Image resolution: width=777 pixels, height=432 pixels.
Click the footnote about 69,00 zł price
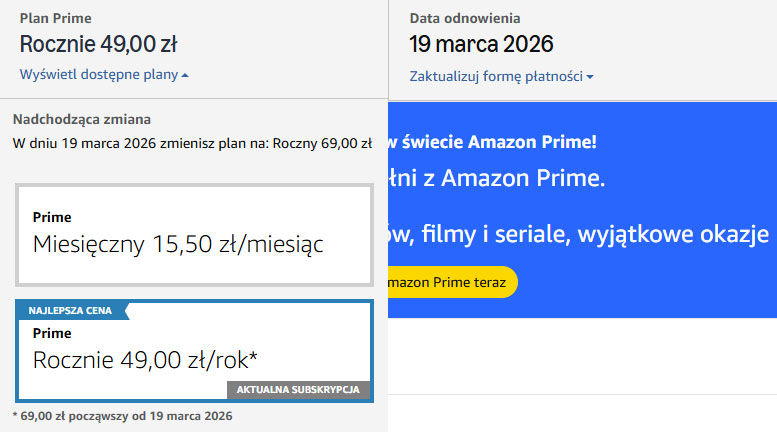point(122,415)
